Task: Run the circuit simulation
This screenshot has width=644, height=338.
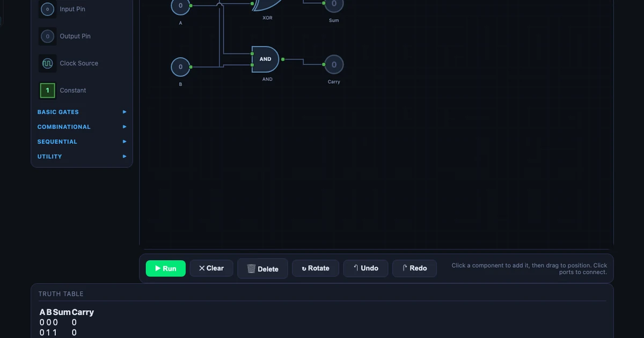Action: [166, 268]
